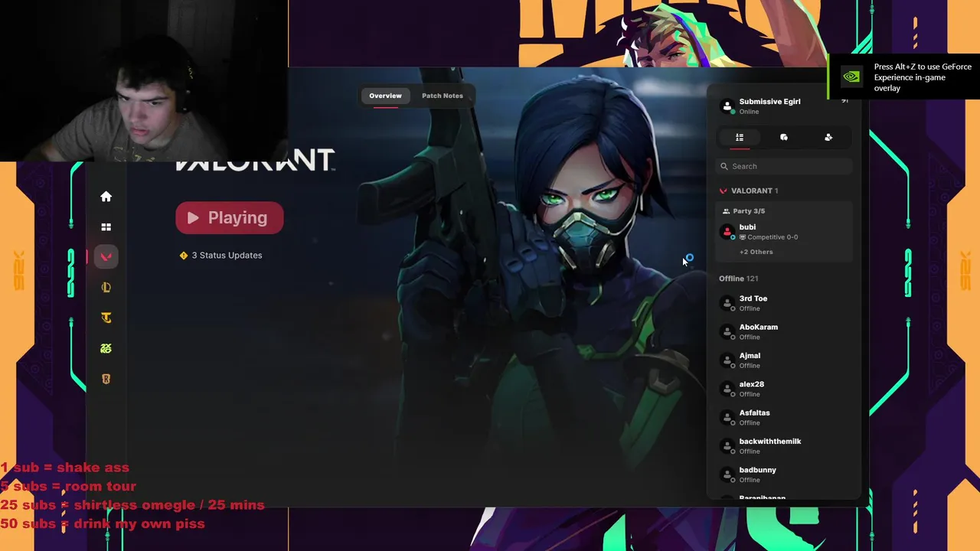
Task: Switch to the Patch Notes tab
Action: coord(443,96)
